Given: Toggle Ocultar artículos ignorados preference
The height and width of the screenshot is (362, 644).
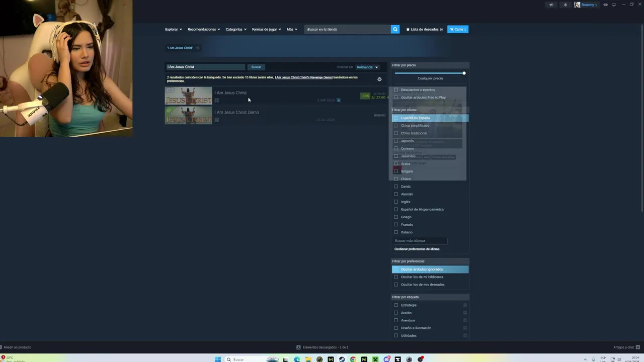Looking at the screenshot, I should click(430, 269).
